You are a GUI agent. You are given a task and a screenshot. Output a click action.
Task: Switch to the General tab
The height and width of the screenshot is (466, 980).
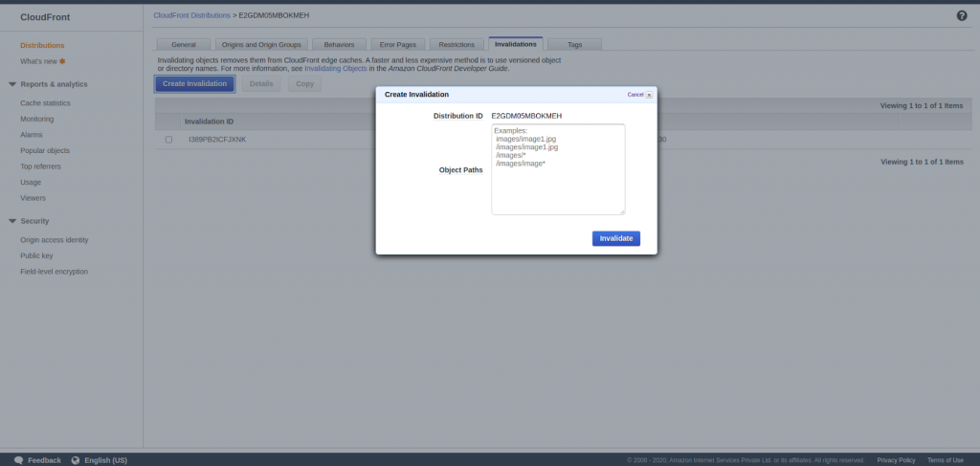click(184, 44)
